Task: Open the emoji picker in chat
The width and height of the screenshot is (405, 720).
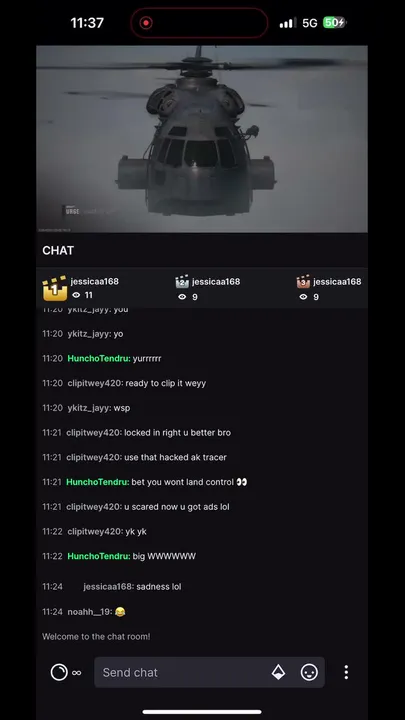Action: point(309,672)
